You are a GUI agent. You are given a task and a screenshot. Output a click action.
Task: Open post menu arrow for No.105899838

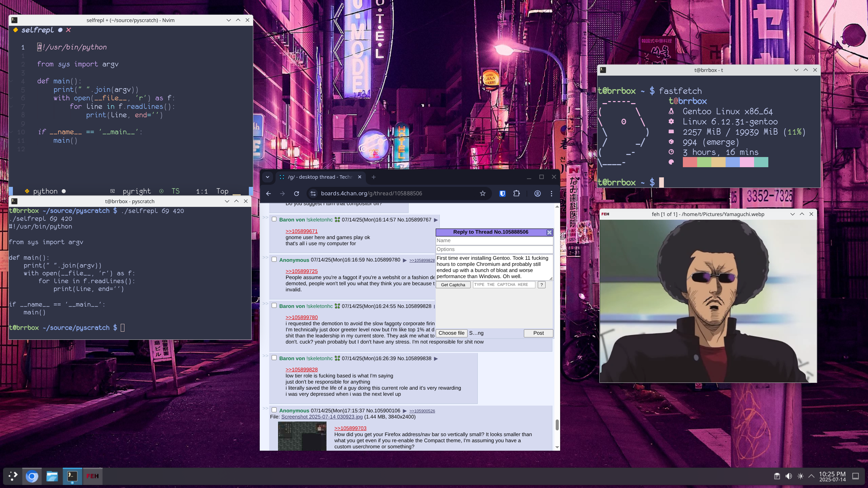pyautogui.click(x=436, y=358)
